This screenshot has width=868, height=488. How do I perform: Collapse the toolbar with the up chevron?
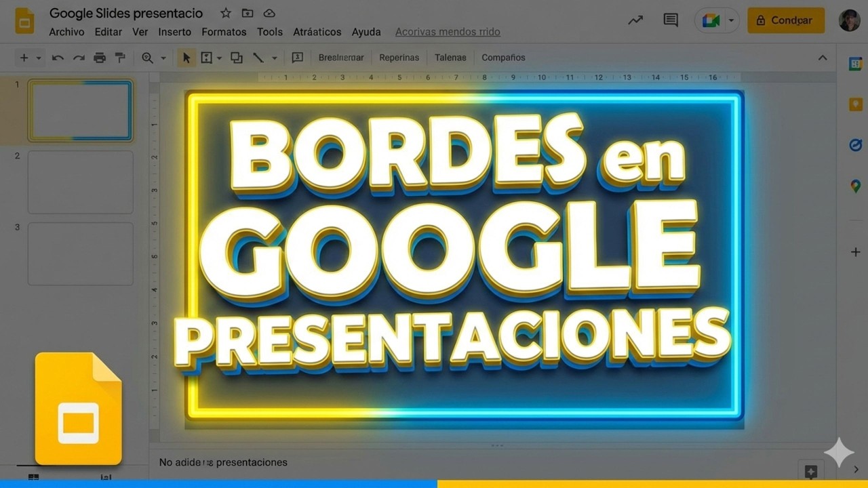pyautogui.click(x=823, y=58)
